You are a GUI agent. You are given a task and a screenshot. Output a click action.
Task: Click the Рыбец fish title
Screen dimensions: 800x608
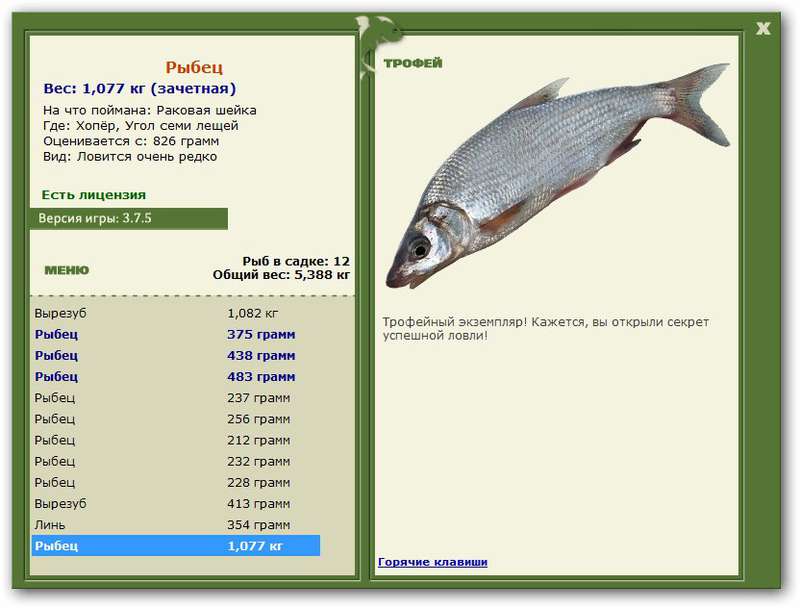tap(194, 67)
